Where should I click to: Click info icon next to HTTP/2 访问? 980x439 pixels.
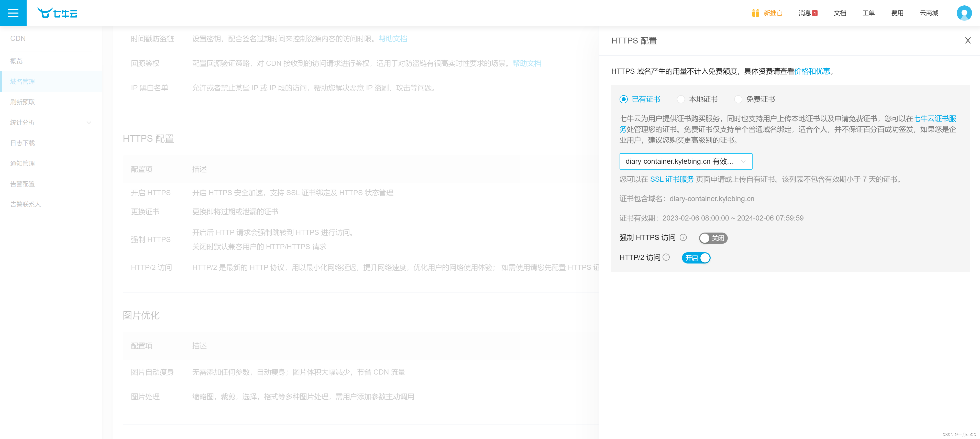666,257
